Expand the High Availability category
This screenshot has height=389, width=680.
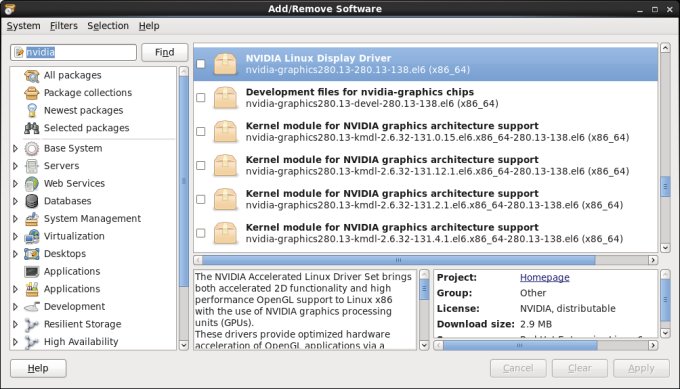[16, 342]
